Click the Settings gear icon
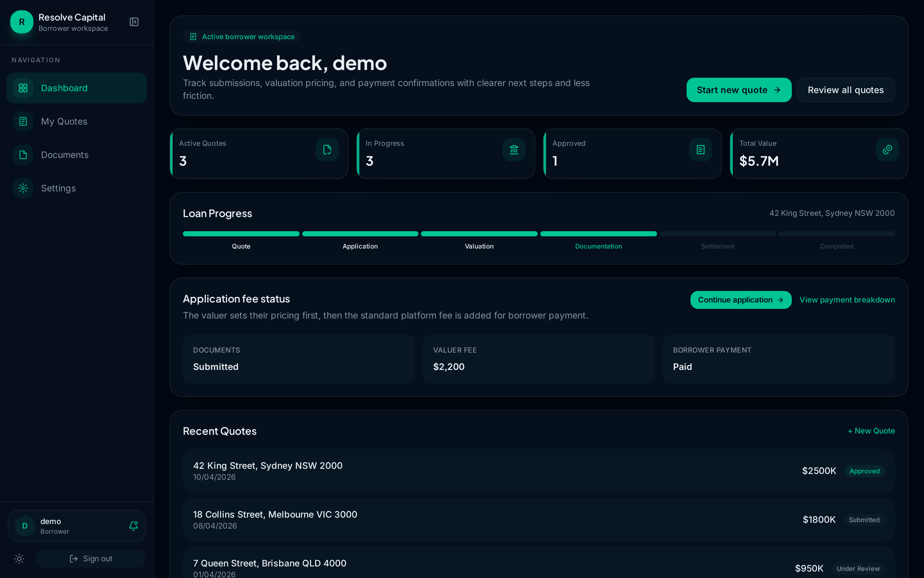The height and width of the screenshot is (578, 924). (x=23, y=188)
